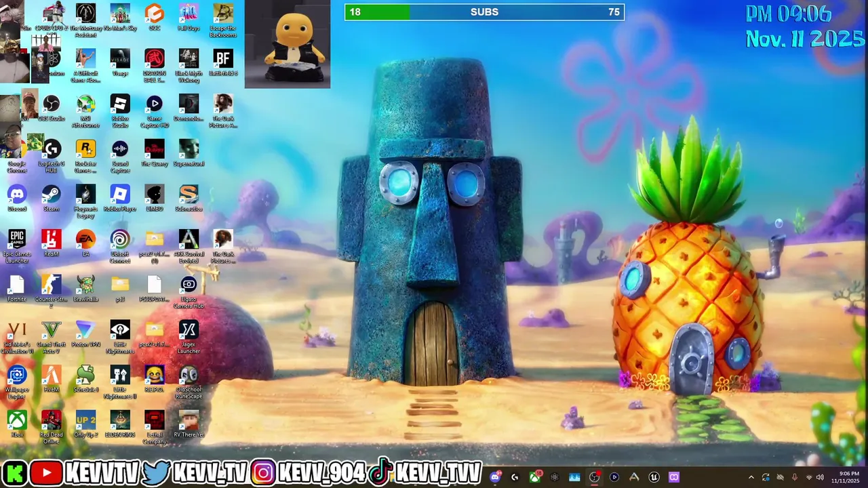The image size is (868, 488).
Task: Open the Wallpaper Engine desktop shortcut
Action: 17,383
